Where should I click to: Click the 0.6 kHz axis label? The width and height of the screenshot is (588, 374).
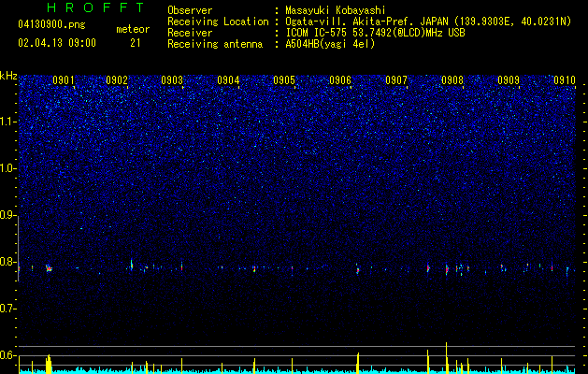click(7, 355)
